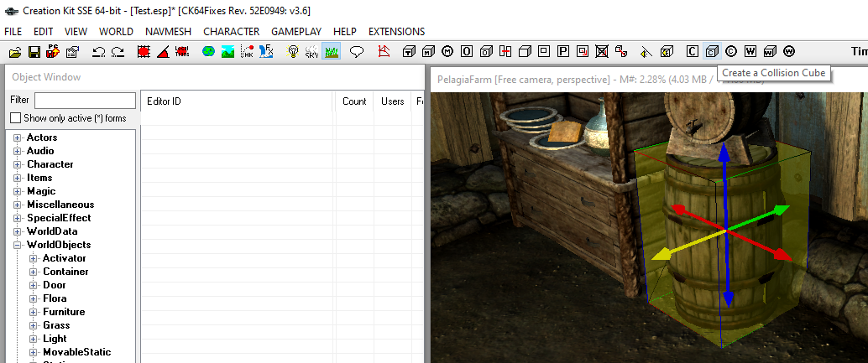Click the speech bubble dialogue icon
The image size is (868, 363).
coord(357,52)
